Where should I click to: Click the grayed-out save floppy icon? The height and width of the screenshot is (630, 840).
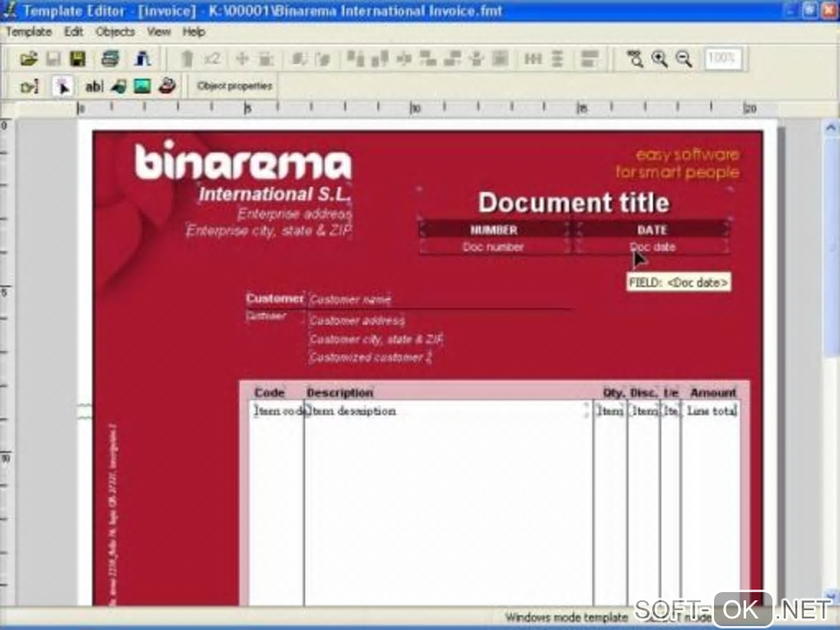[x=53, y=58]
